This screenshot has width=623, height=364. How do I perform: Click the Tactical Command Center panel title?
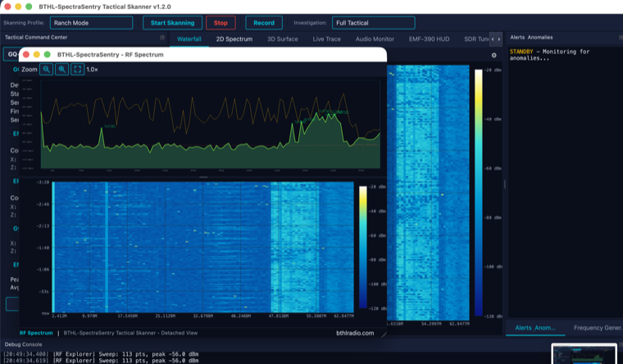pos(36,38)
